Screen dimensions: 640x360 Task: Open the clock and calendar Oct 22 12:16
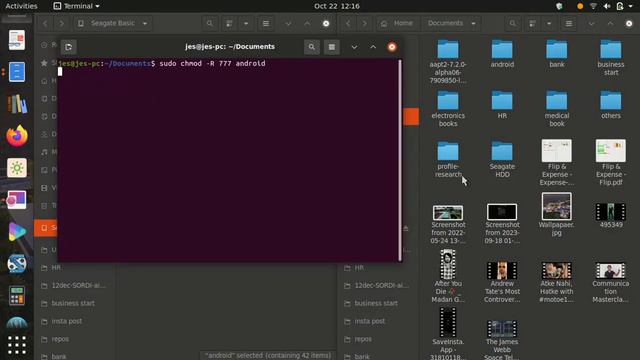click(337, 6)
